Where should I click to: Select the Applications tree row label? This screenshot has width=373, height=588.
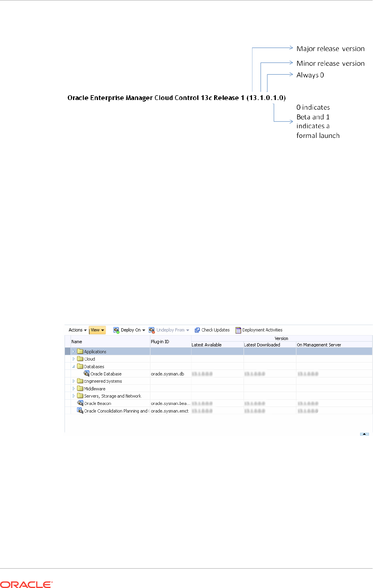pyautogui.click(x=95, y=352)
